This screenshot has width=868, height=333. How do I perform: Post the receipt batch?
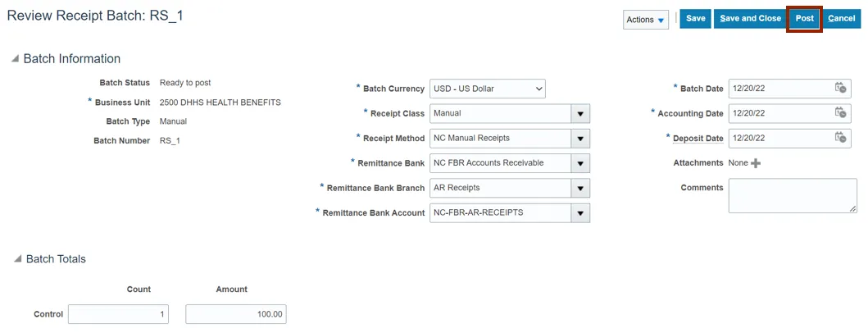click(804, 19)
